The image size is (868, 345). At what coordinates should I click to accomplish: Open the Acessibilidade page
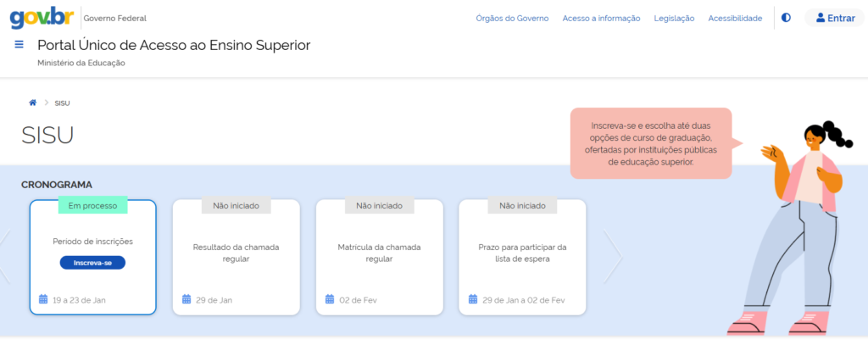[x=735, y=18]
